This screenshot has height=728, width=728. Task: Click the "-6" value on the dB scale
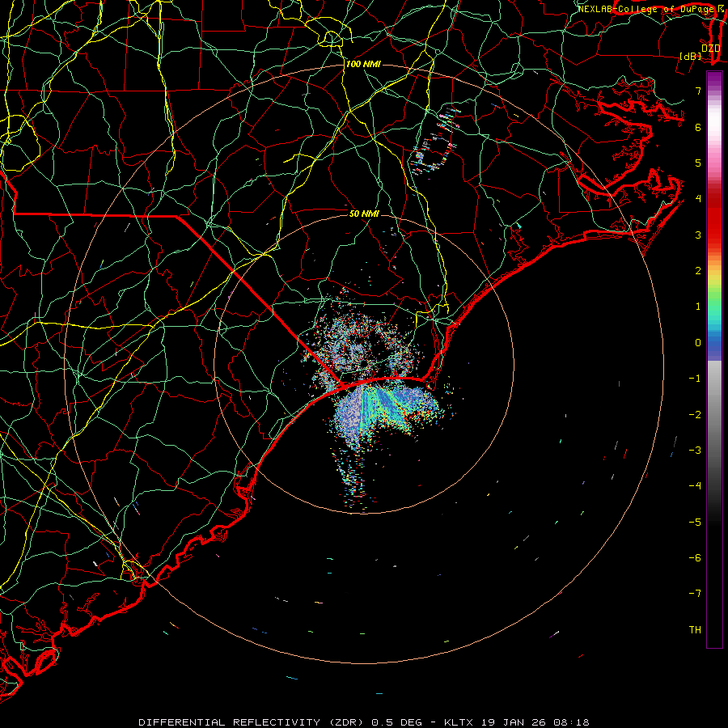coord(695,558)
